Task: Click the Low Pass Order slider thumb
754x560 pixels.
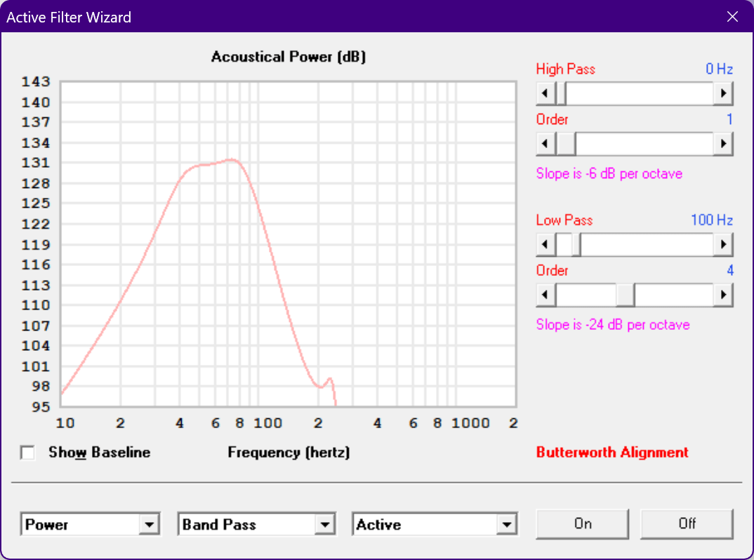Action: (625, 295)
